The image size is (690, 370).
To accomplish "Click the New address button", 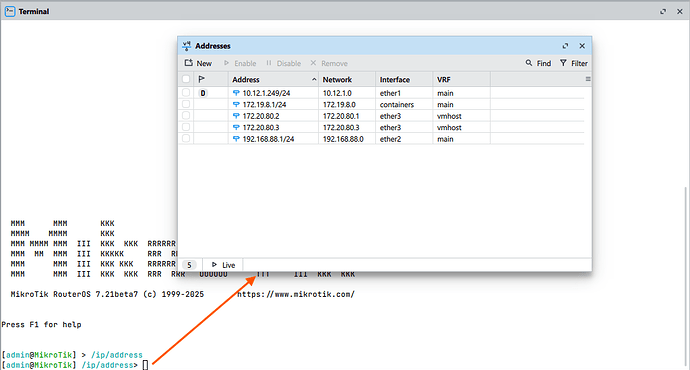I will pos(198,63).
